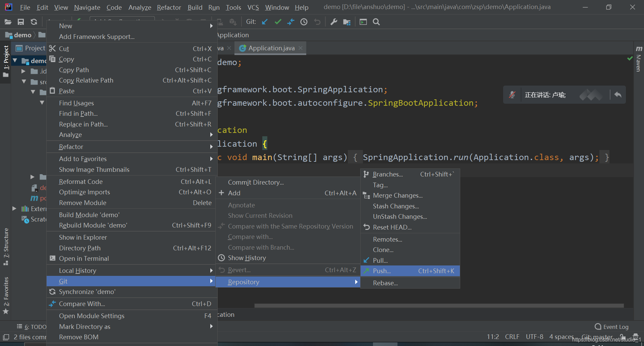Select Synchronize 'demo' context entry
644x346 pixels.
point(131,292)
